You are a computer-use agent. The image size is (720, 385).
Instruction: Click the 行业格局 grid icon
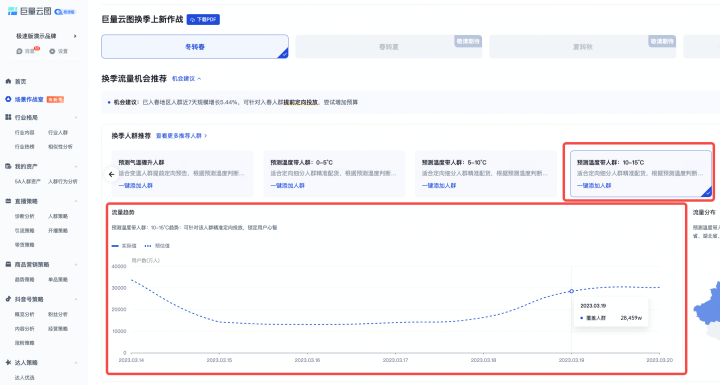pyautogui.click(x=8, y=117)
